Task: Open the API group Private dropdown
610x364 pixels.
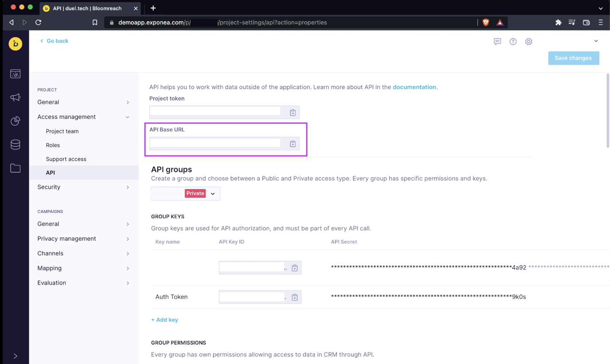Action: pyautogui.click(x=213, y=194)
